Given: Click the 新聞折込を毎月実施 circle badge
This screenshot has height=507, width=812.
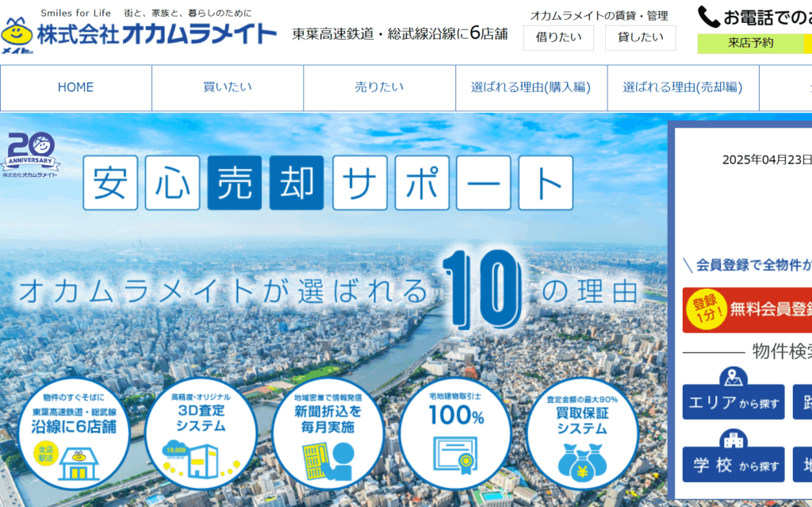Looking at the screenshot, I should (x=327, y=434).
